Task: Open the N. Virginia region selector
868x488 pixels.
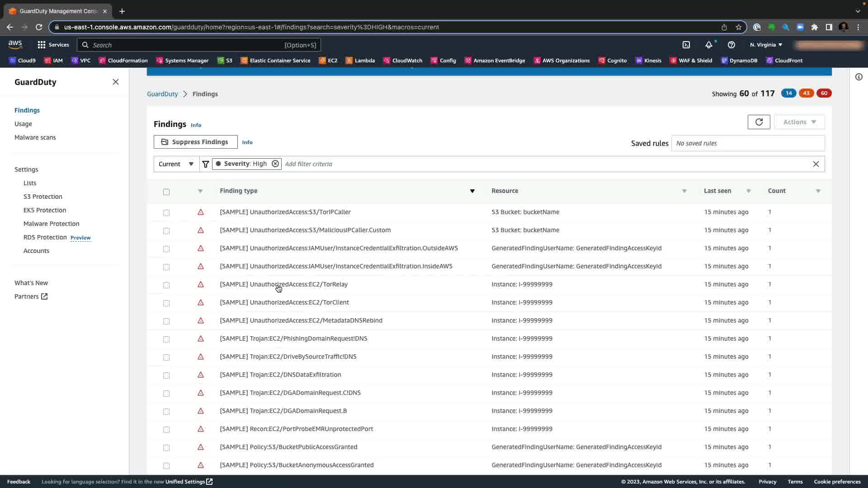Action: click(766, 45)
